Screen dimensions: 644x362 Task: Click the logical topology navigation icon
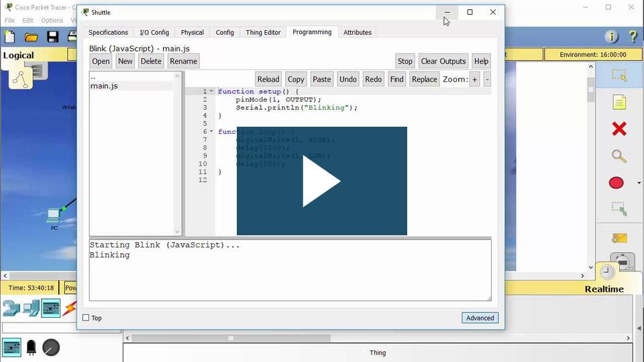[21, 79]
